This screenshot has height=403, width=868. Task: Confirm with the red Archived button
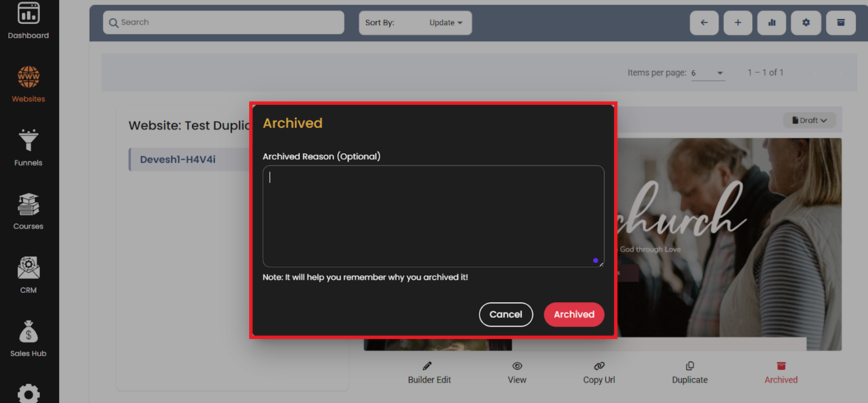[574, 315]
